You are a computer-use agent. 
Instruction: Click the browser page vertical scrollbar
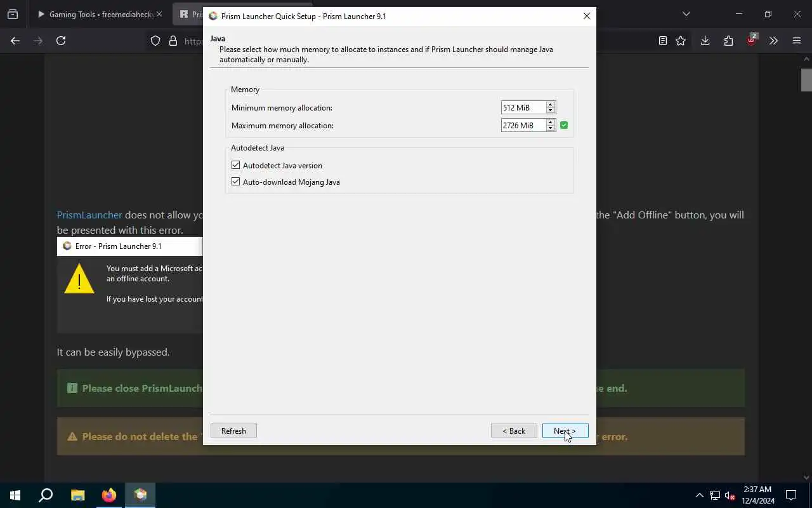[806, 79]
